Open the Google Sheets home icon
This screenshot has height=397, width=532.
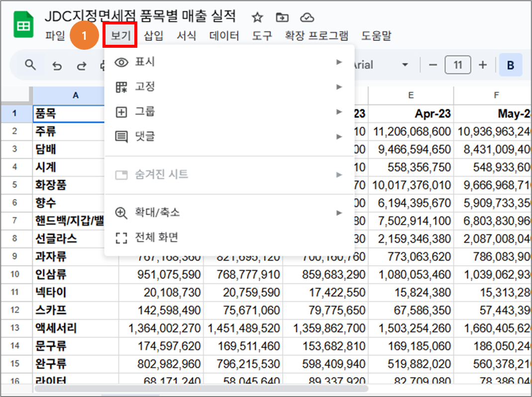(23, 24)
